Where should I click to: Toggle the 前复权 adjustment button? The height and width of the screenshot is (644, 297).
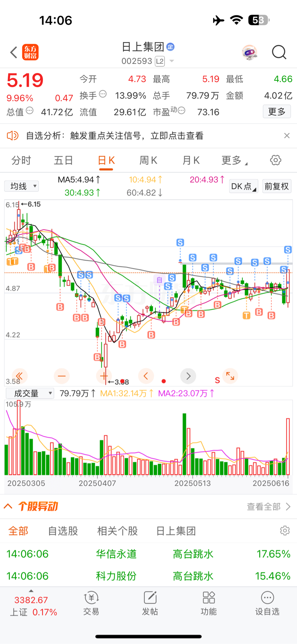tap(277, 186)
